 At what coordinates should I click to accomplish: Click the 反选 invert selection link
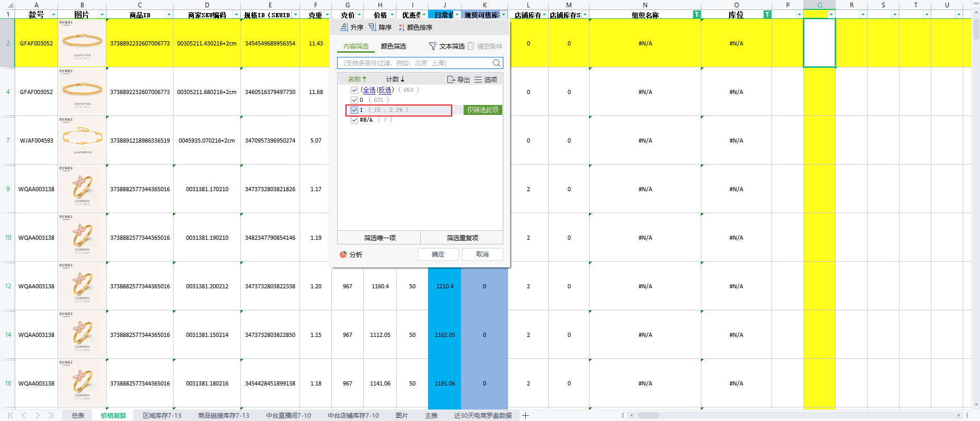click(x=385, y=90)
